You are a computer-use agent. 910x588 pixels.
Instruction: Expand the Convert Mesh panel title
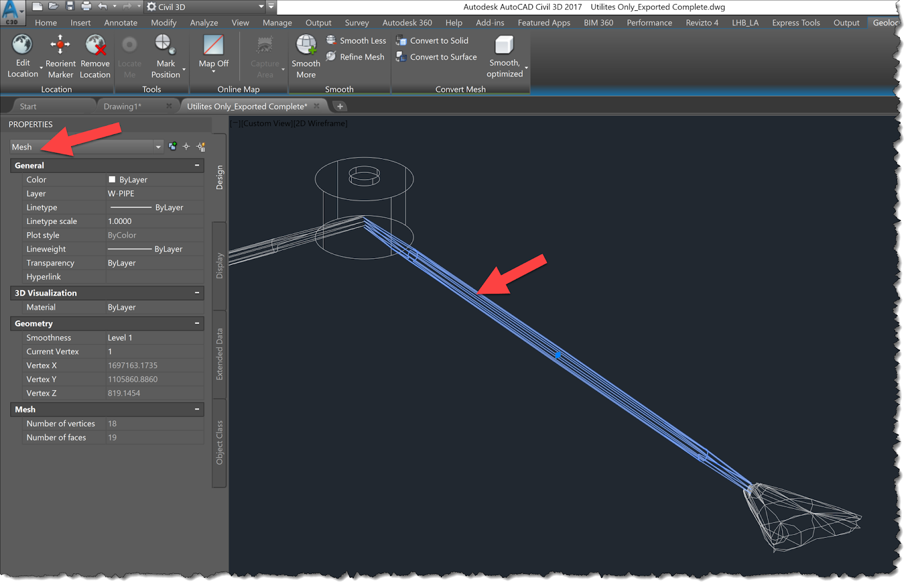click(x=460, y=89)
